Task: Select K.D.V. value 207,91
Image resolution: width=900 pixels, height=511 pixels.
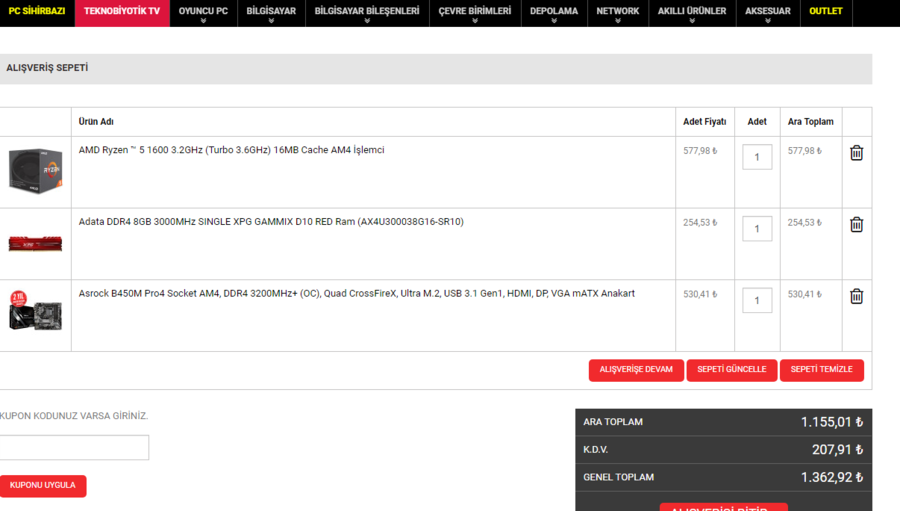Action: (837, 450)
